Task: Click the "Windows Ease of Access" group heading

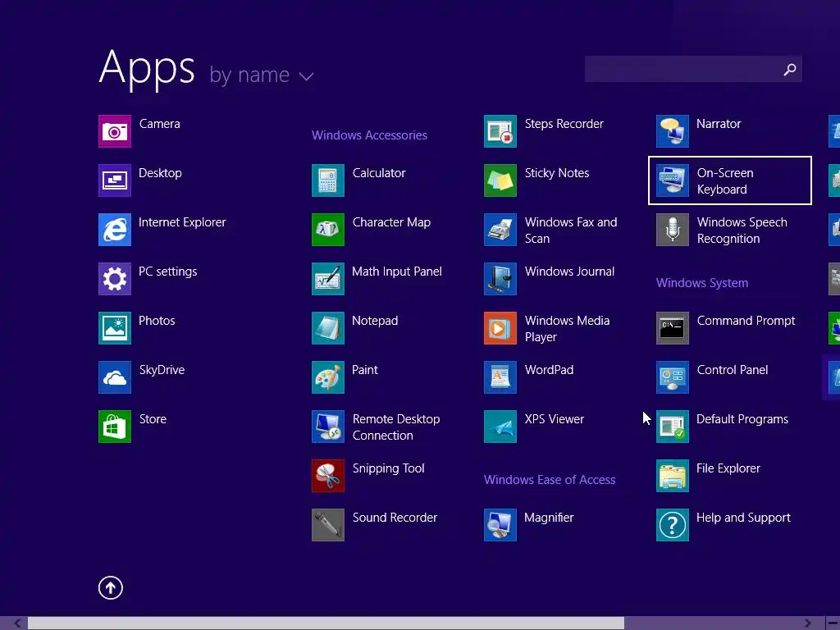Action: [x=550, y=479]
